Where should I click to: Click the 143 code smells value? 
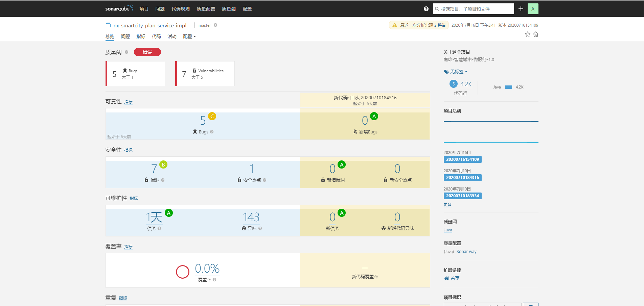251,217
